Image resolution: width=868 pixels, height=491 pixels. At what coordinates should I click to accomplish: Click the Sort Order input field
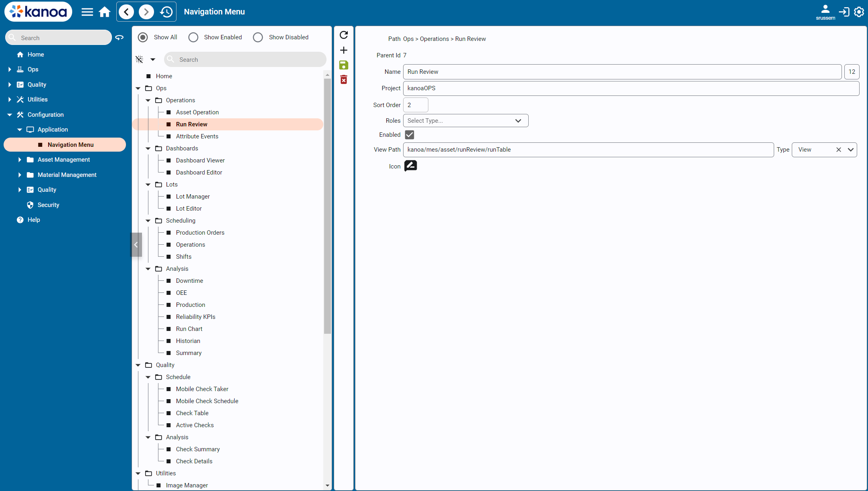pos(416,104)
